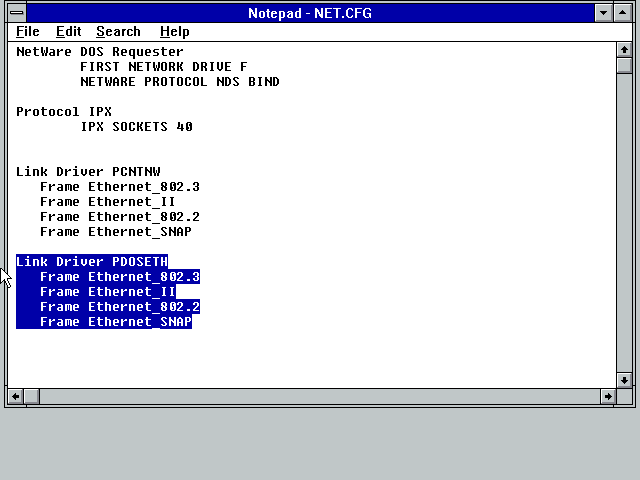The width and height of the screenshot is (640, 480).
Task: Click the maximize arrow in title bar
Action: tap(622, 13)
